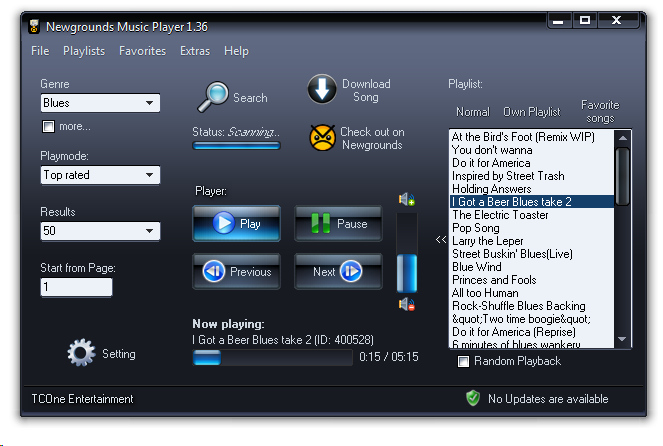Screen dimensions: 663x446
Task: Click the 0:15 / 05:15 time display
Action: (389, 357)
